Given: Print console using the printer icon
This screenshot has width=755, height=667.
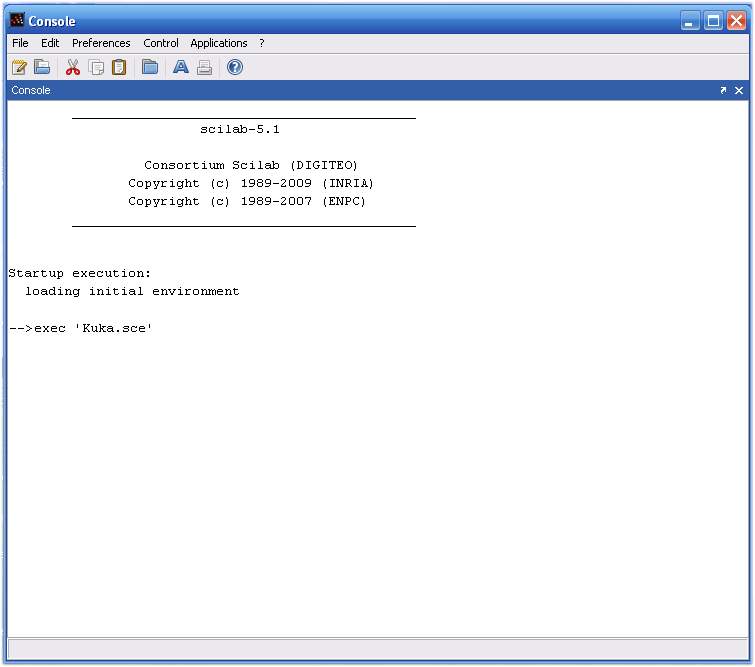Looking at the screenshot, I should 204,68.
